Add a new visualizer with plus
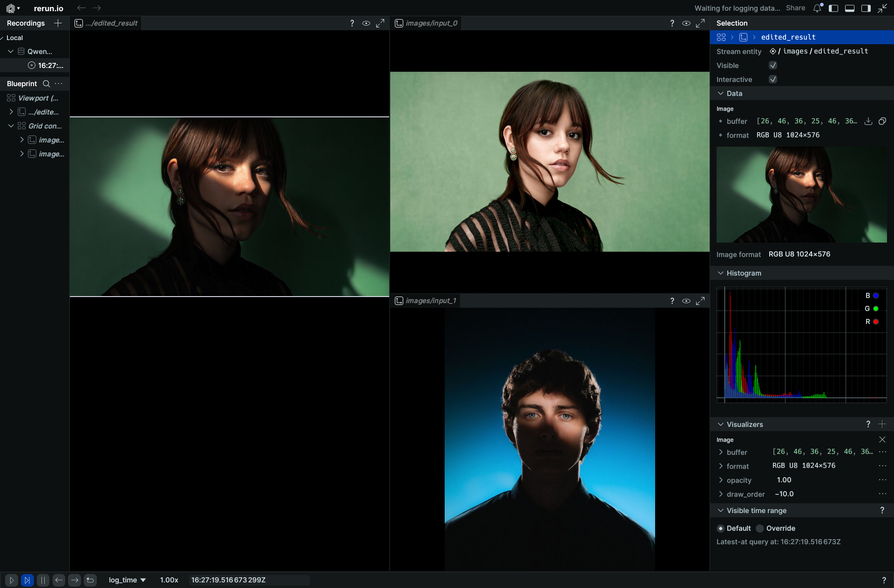 [x=882, y=424]
